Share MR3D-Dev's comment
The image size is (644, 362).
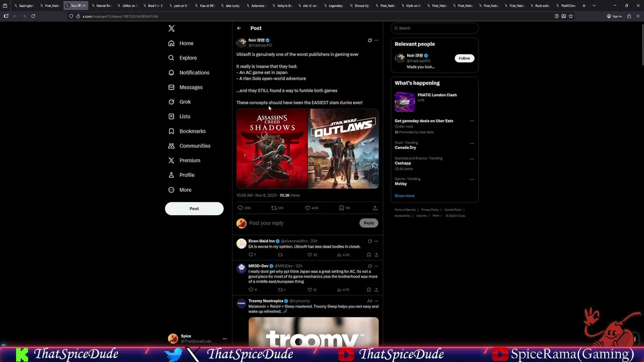(376, 290)
